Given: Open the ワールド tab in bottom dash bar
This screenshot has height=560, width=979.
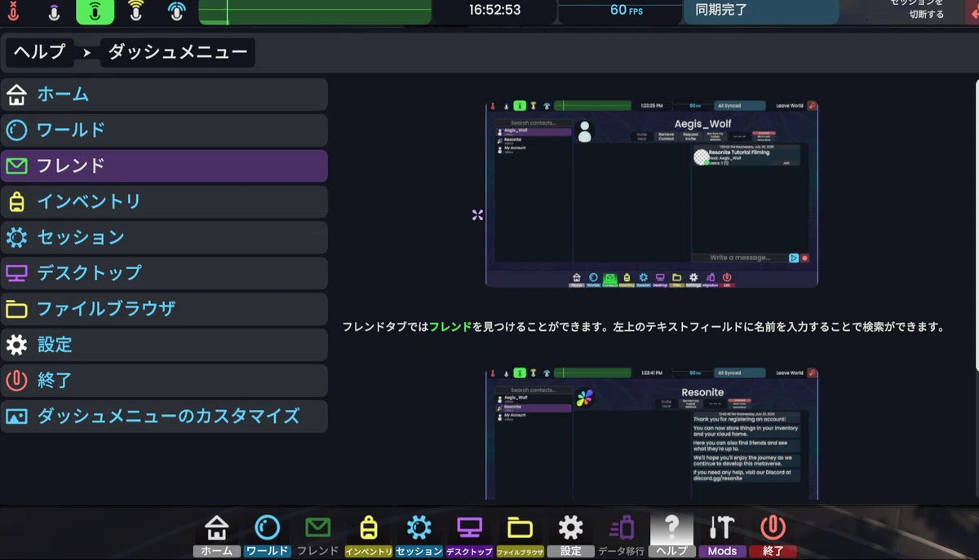Looking at the screenshot, I should click(267, 535).
